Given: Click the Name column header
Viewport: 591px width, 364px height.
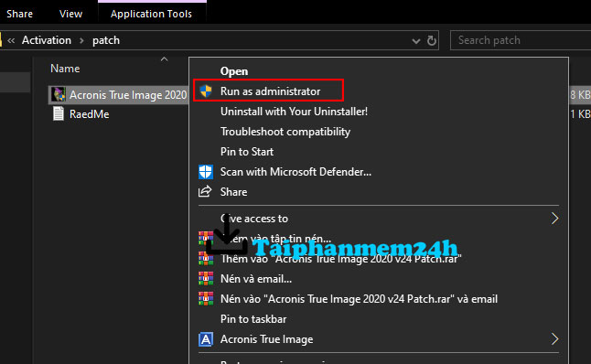Looking at the screenshot, I should point(65,69).
